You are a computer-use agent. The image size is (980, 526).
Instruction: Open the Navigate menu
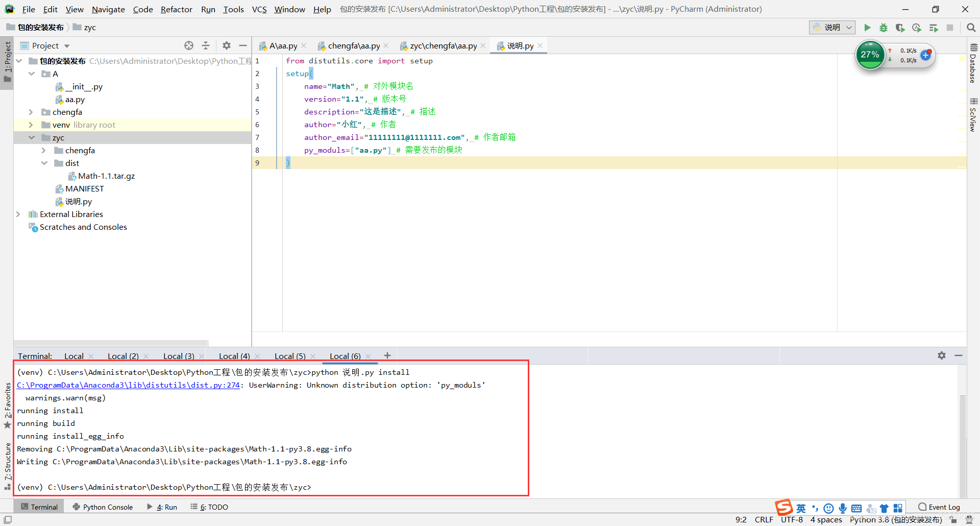[108, 9]
